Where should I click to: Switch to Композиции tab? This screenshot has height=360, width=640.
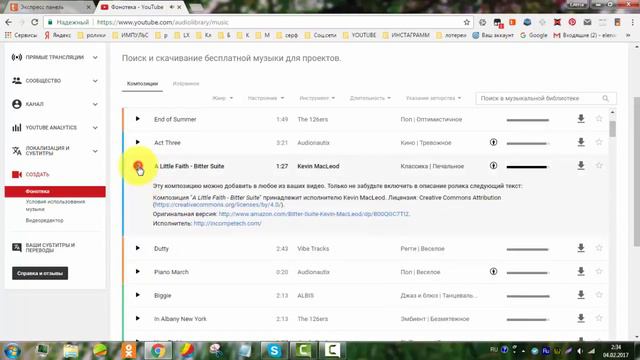coord(142,84)
